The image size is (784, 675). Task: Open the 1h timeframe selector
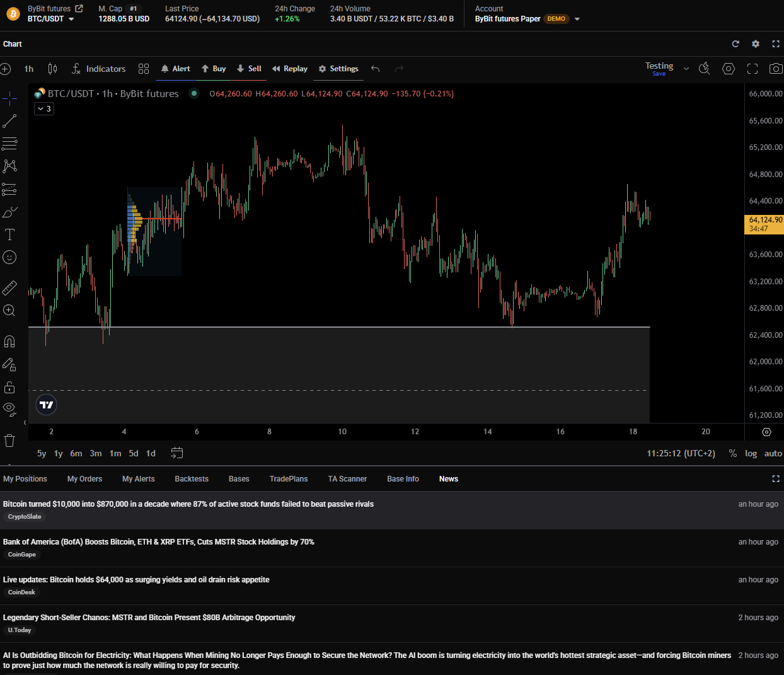[29, 69]
